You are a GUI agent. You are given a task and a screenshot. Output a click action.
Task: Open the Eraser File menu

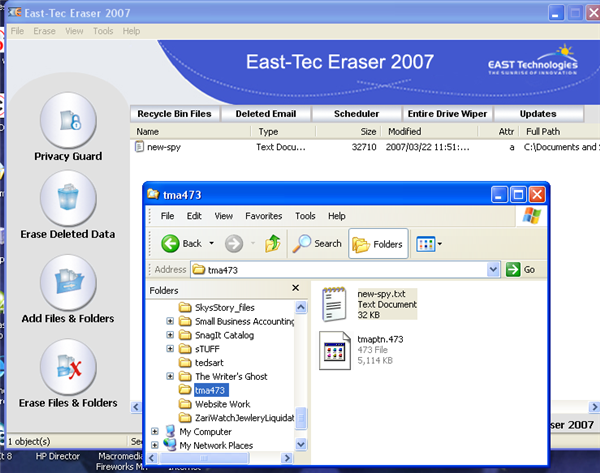17,31
